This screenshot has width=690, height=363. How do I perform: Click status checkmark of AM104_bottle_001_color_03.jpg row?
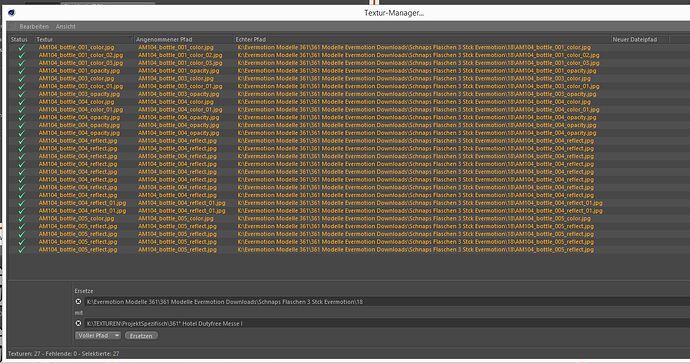[21, 63]
